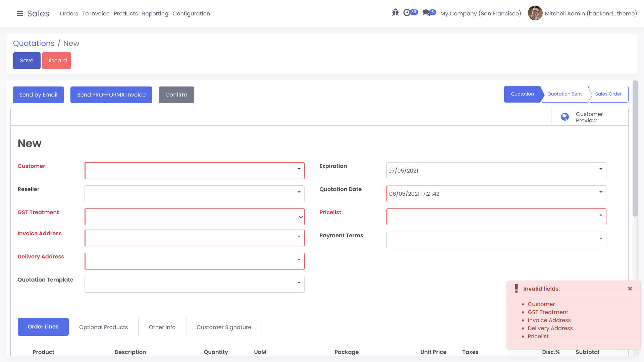The width and height of the screenshot is (644, 362).
Task: Open the GST Treatment select box
Action: click(x=195, y=217)
